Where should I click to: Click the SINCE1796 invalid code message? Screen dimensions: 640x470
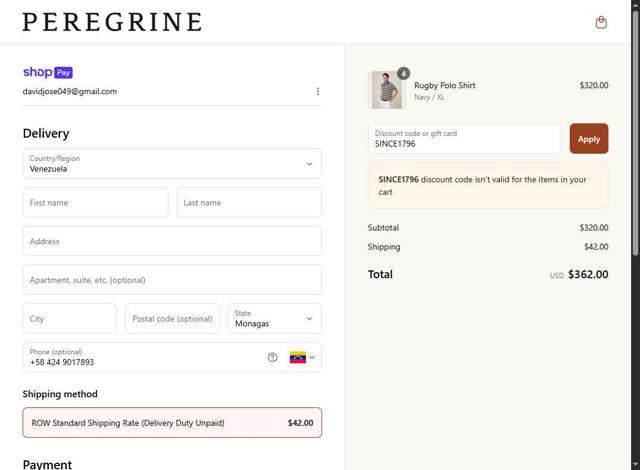488,186
